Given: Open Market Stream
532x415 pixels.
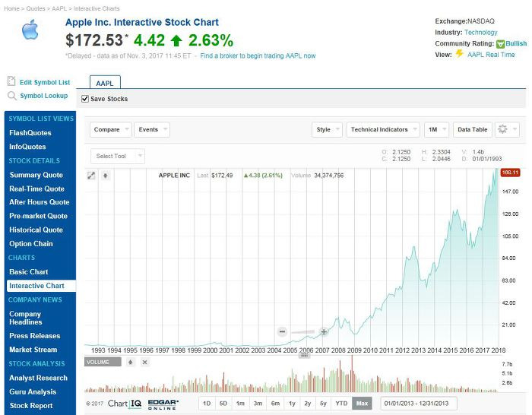Looking at the screenshot, I should pos(33,350).
